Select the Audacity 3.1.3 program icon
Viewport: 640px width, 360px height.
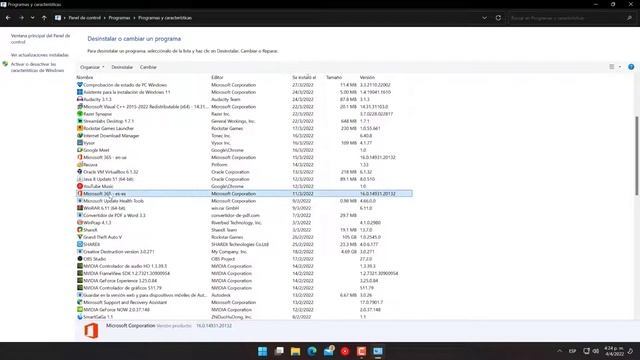point(80,99)
